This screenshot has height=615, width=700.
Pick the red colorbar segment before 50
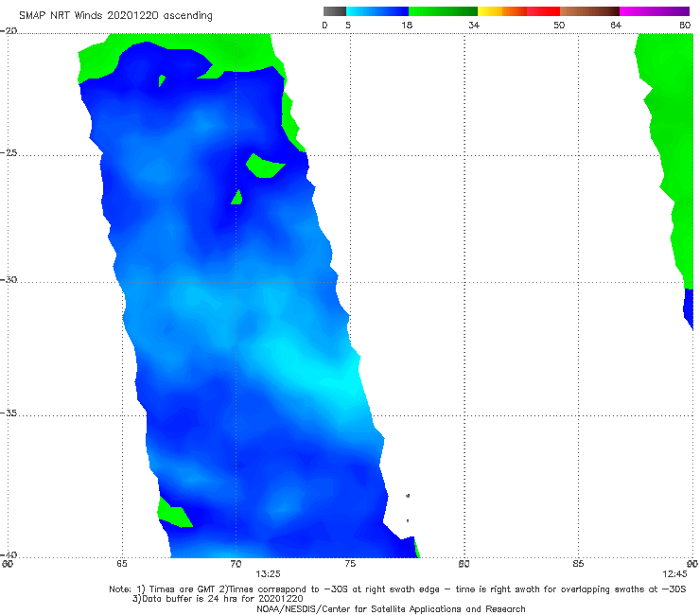click(x=543, y=11)
